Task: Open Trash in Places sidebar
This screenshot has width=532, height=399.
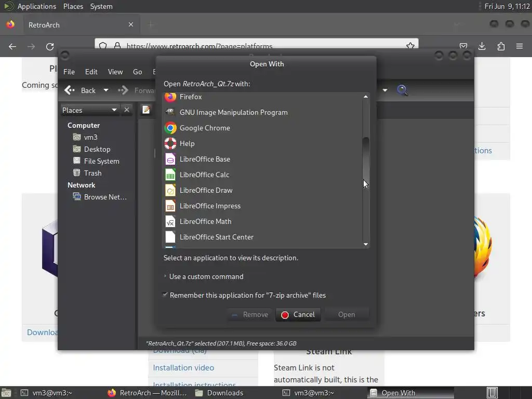Action: (92, 173)
